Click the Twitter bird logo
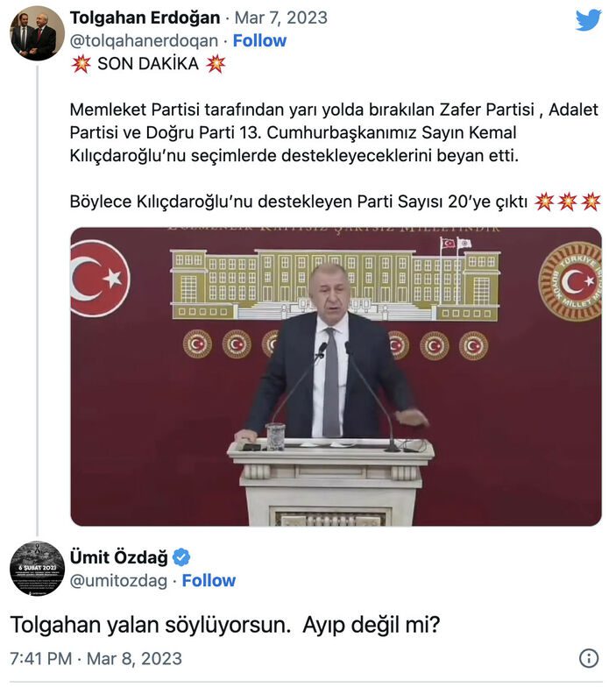 click(x=589, y=20)
